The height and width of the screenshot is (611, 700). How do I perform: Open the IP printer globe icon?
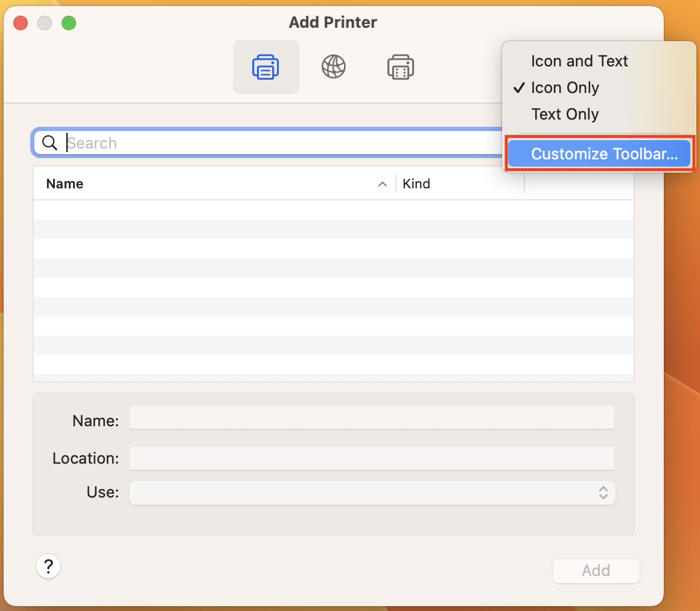coord(334,67)
